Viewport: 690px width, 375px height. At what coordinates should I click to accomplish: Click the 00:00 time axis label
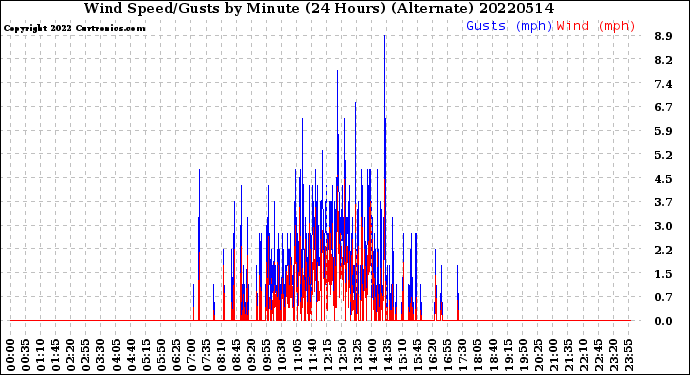pyautogui.click(x=11, y=355)
